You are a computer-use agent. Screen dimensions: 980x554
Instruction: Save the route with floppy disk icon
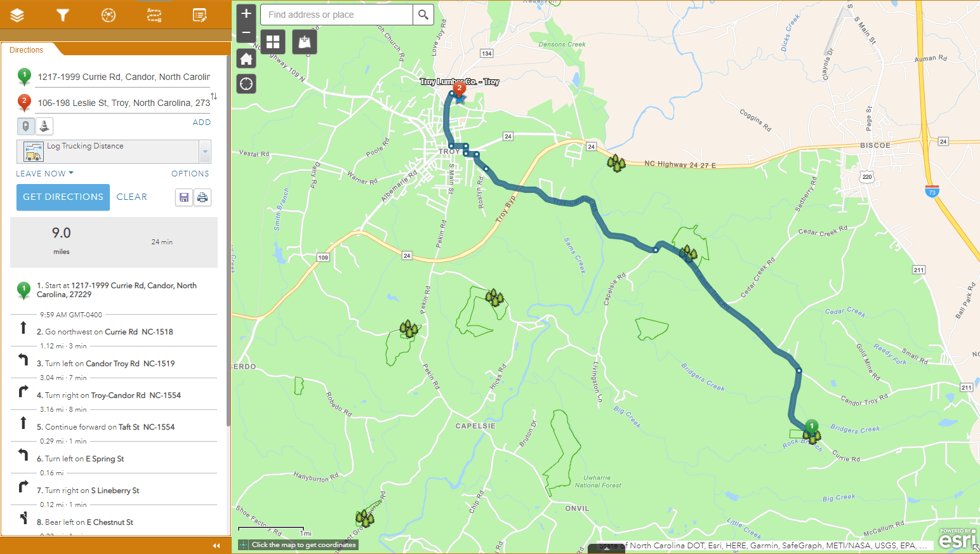(x=184, y=197)
